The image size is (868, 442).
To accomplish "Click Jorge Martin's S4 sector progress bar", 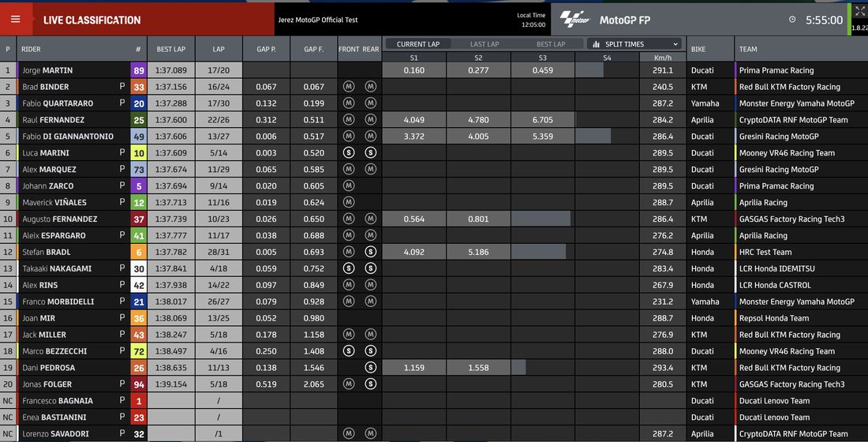I will (x=589, y=70).
